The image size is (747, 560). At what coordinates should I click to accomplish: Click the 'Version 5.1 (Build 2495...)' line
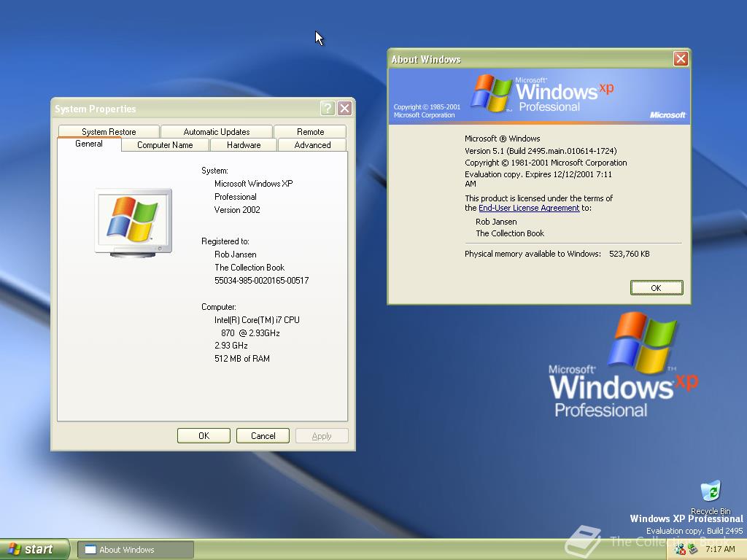click(x=541, y=151)
